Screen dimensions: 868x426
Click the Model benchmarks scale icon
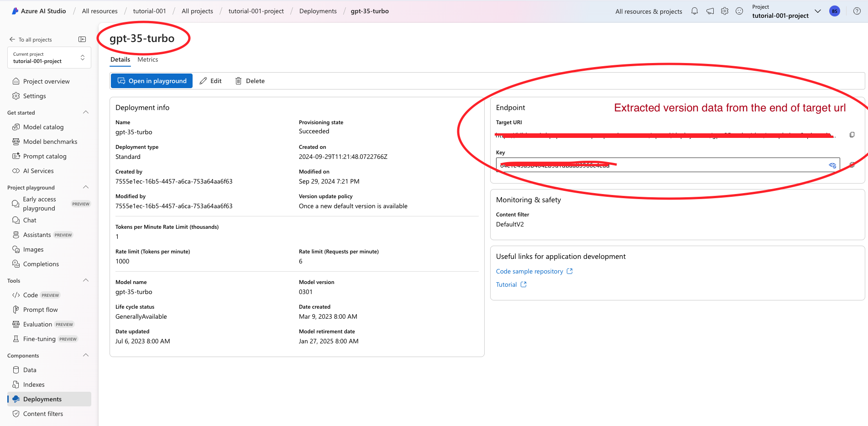coord(16,142)
